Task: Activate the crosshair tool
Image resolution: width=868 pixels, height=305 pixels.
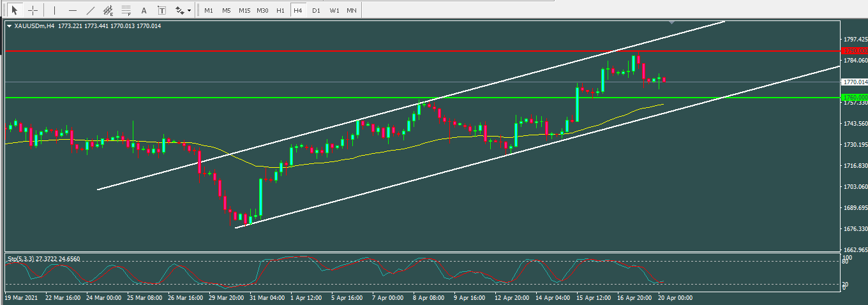Action: [x=33, y=10]
